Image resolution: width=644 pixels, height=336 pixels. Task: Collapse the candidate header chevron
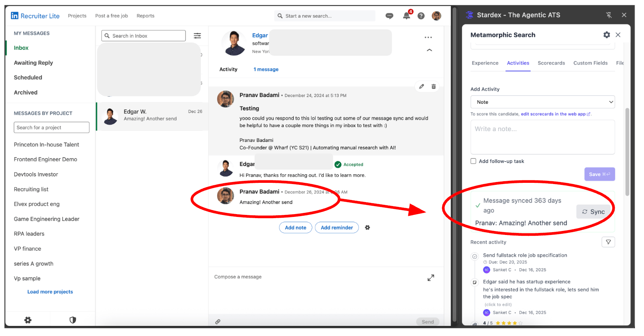(x=429, y=50)
